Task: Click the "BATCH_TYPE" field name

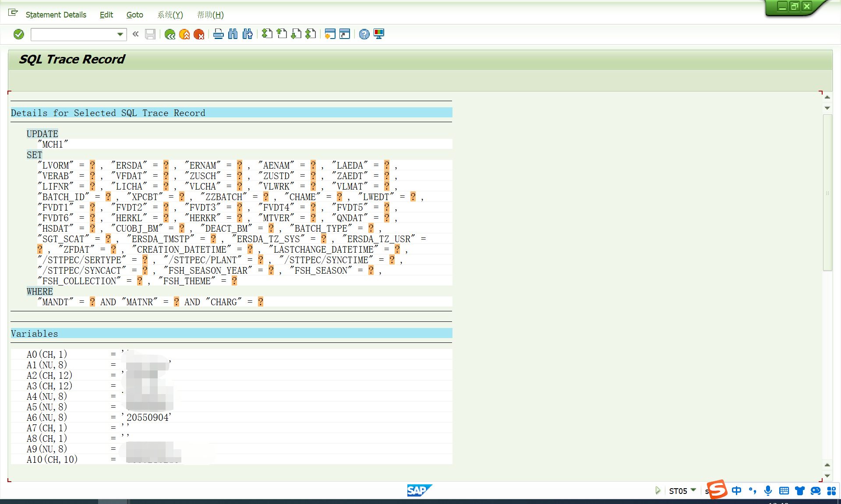Action: (321, 229)
